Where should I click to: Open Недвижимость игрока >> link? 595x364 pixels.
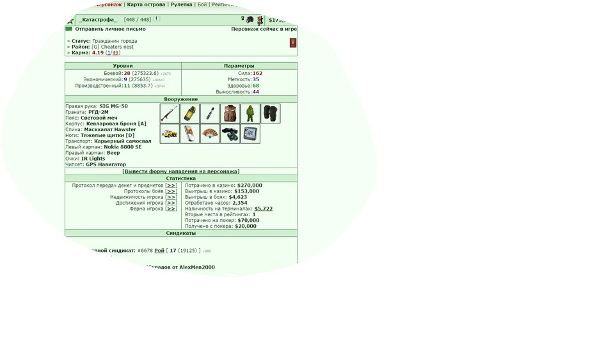171,197
